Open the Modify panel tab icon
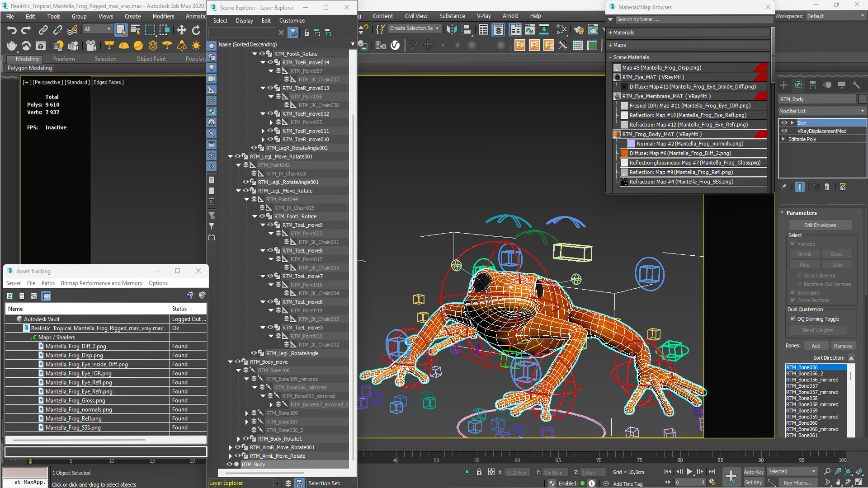Screen dimensions: 868x488 click(x=798, y=85)
